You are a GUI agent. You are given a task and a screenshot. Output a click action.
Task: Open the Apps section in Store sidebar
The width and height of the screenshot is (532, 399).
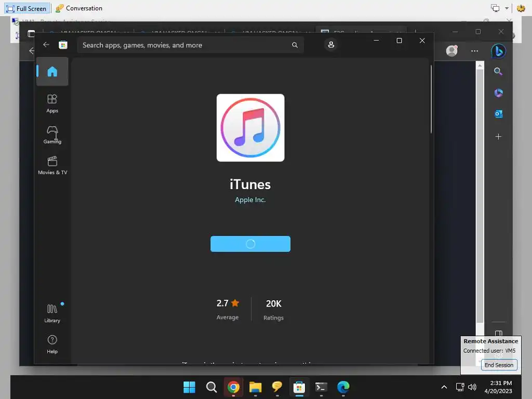52,103
